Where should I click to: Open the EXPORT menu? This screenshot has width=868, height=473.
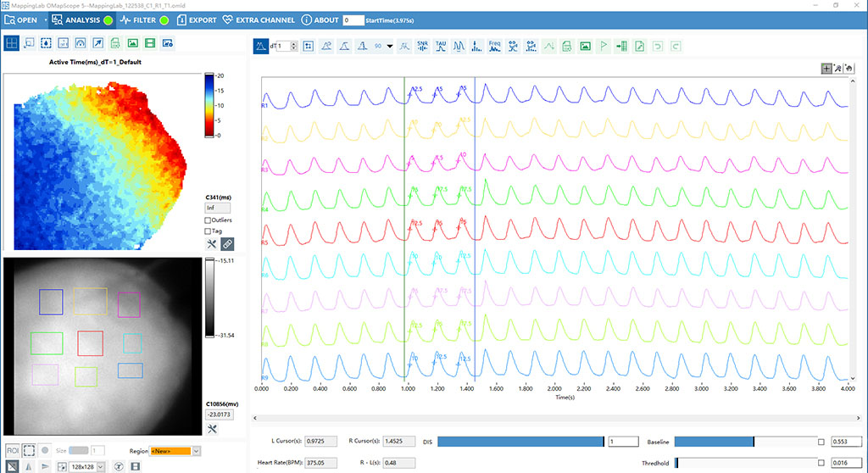(x=197, y=20)
